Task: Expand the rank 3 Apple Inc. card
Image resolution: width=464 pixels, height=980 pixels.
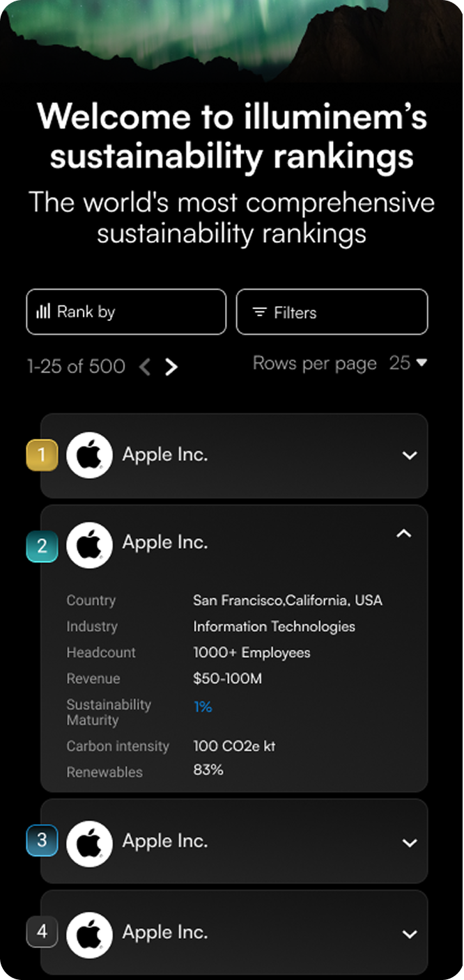Action: point(410,842)
